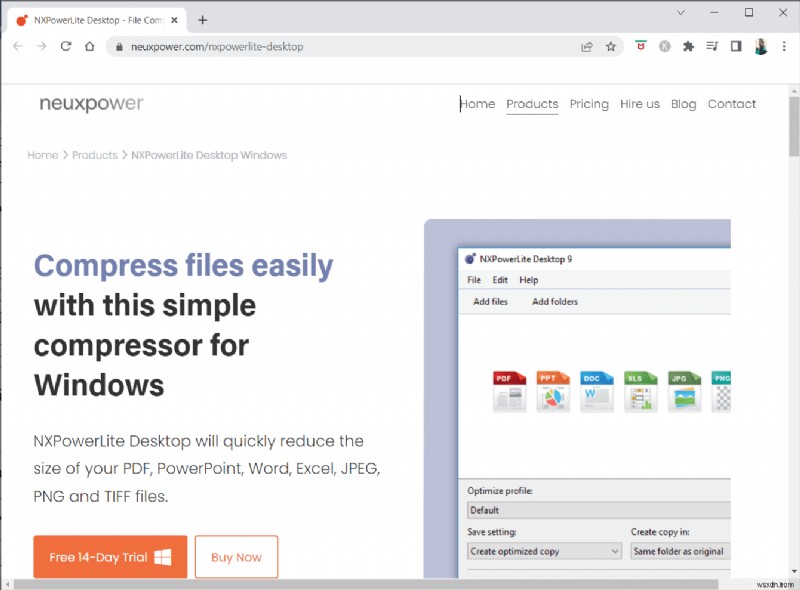This screenshot has width=800, height=590.
Task: Open the browser home page icon
Action: click(x=90, y=46)
